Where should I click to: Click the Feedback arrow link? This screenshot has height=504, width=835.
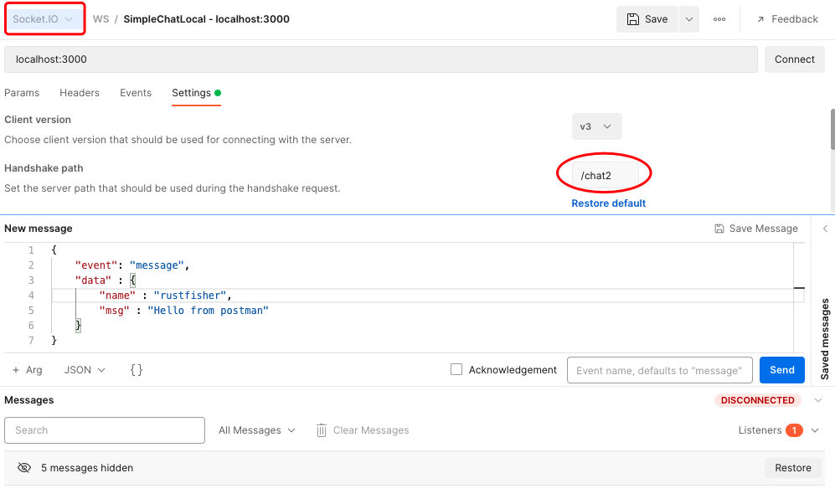tap(786, 19)
